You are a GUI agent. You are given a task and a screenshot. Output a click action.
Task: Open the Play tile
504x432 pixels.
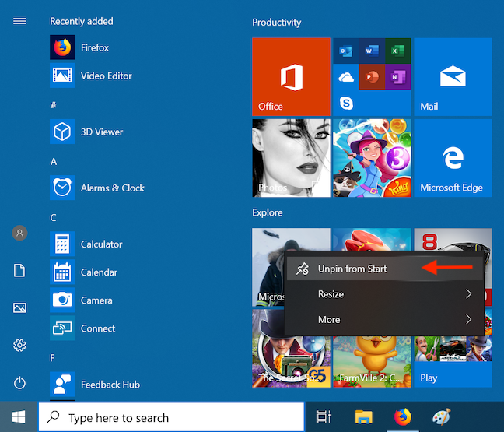coord(453,362)
